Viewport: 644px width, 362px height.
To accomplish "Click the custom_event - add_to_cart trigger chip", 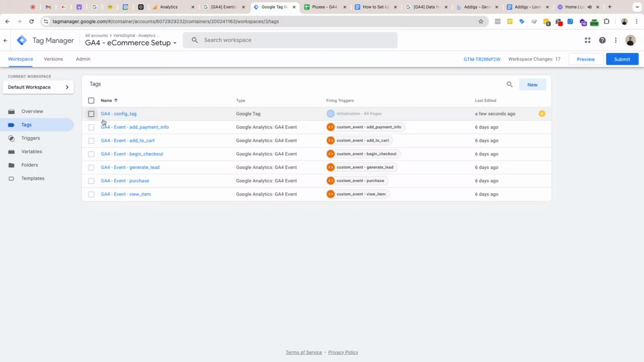I will (x=360, y=140).
